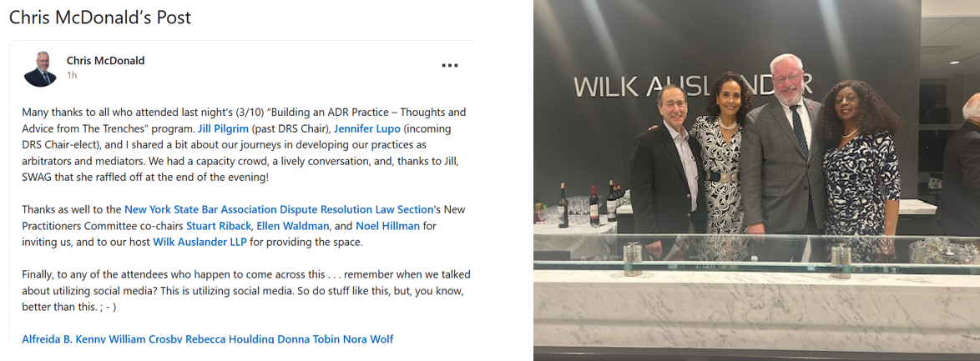The width and height of the screenshot is (980, 361).
Task: Click Chris McDonald's profile avatar
Action: [x=40, y=68]
